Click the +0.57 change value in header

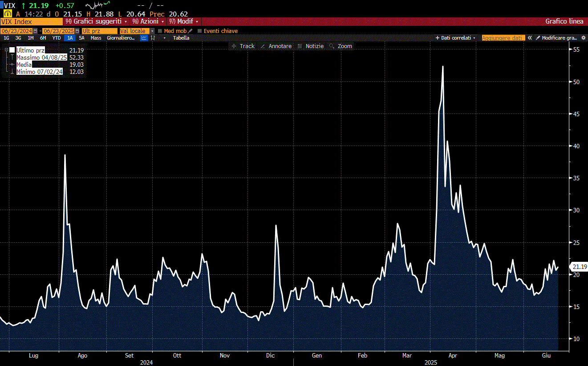click(x=65, y=5)
